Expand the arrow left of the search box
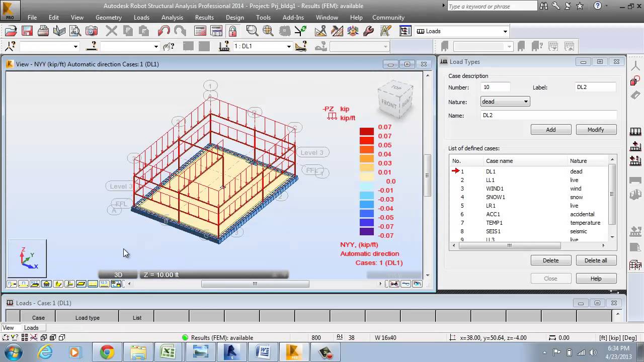 (x=443, y=6)
